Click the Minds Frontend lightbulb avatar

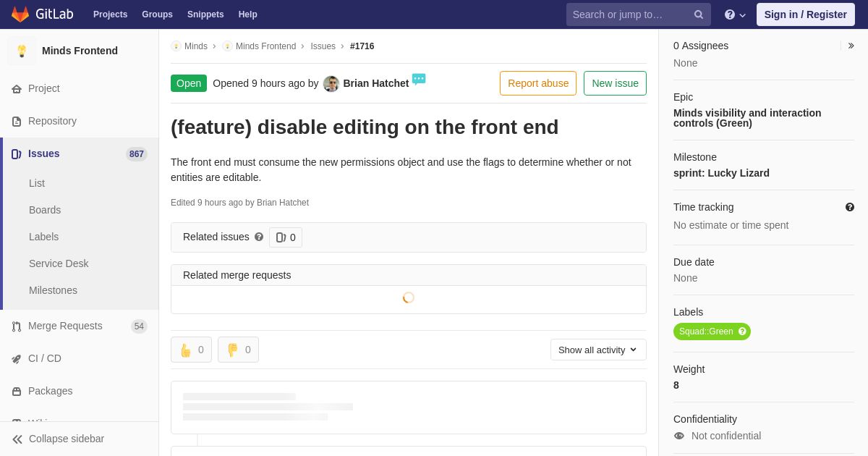click(22, 51)
